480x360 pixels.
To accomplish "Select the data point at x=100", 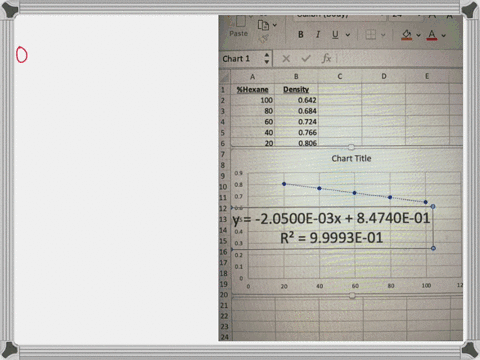I will 426,202.
